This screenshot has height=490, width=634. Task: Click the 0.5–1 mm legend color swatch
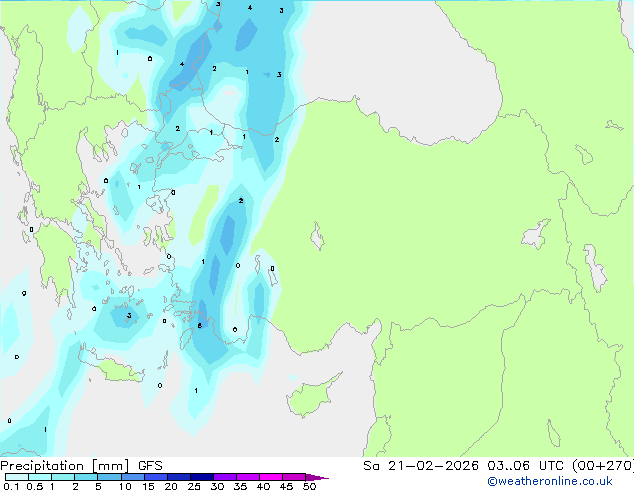[40, 477]
